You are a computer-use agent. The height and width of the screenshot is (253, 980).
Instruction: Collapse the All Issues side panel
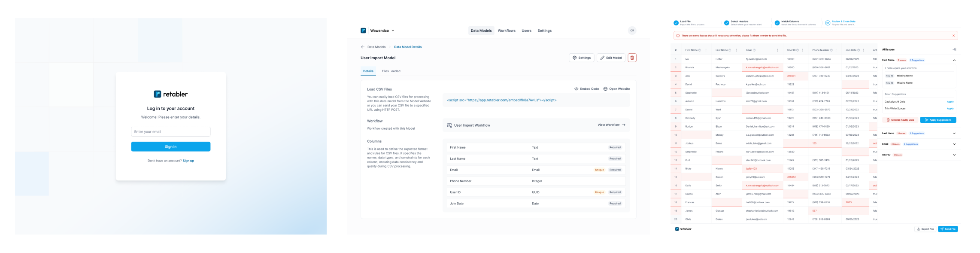[954, 49]
